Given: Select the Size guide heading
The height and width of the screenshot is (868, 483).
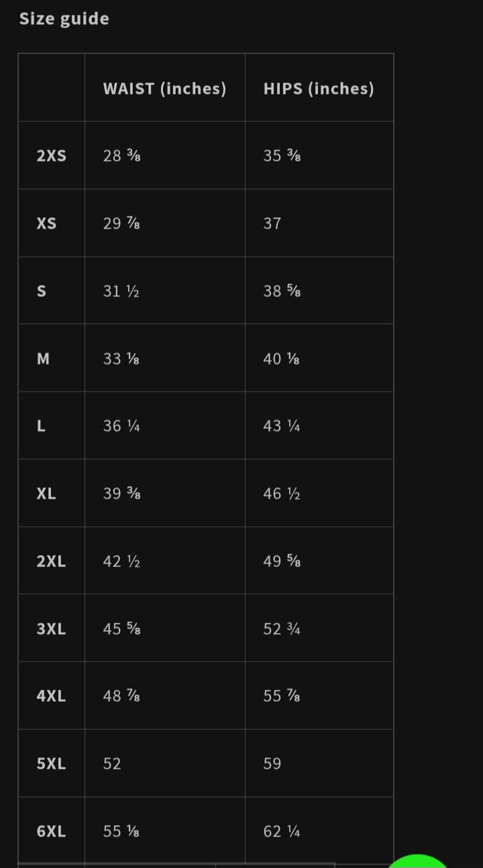Looking at the screenshot, I should click(x=64, y=19).
